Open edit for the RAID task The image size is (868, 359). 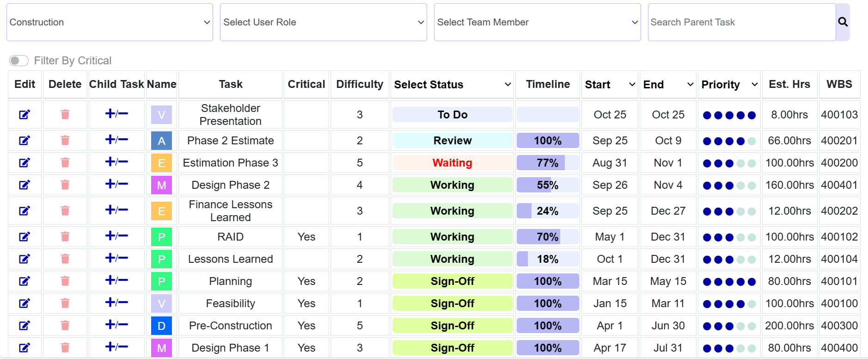tap(24, 237)
